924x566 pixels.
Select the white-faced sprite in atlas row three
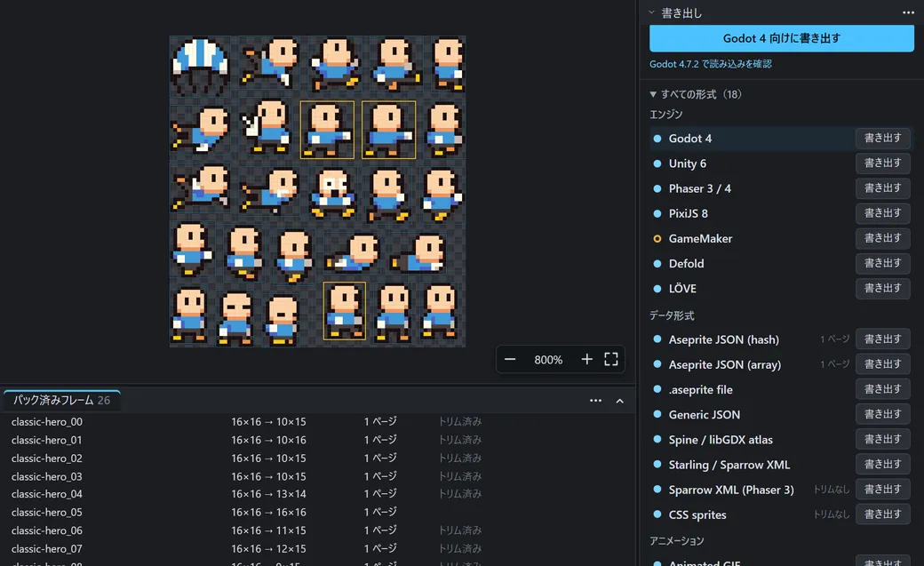coord(333,194)
